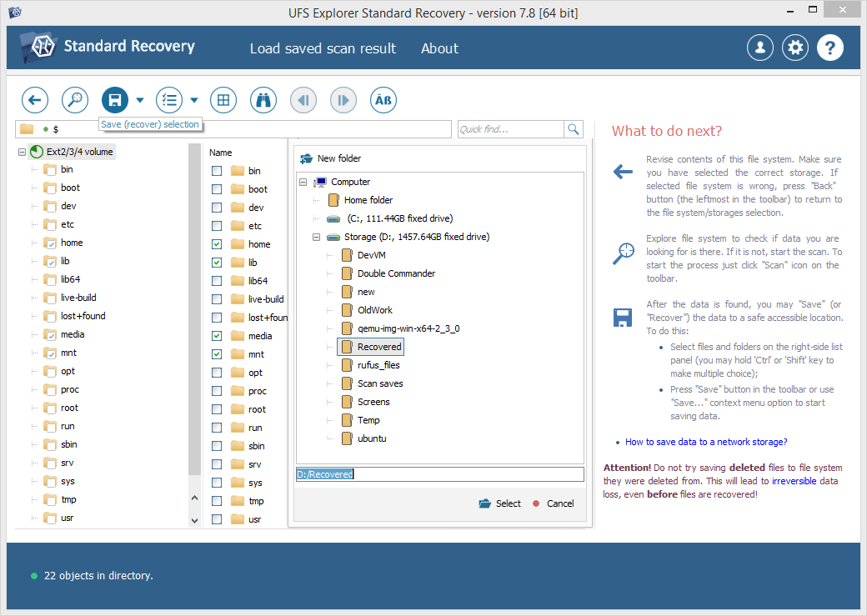Screen dimensions: 867x616
Task: Click the Select button in dialog
Action: pos(500,503)
